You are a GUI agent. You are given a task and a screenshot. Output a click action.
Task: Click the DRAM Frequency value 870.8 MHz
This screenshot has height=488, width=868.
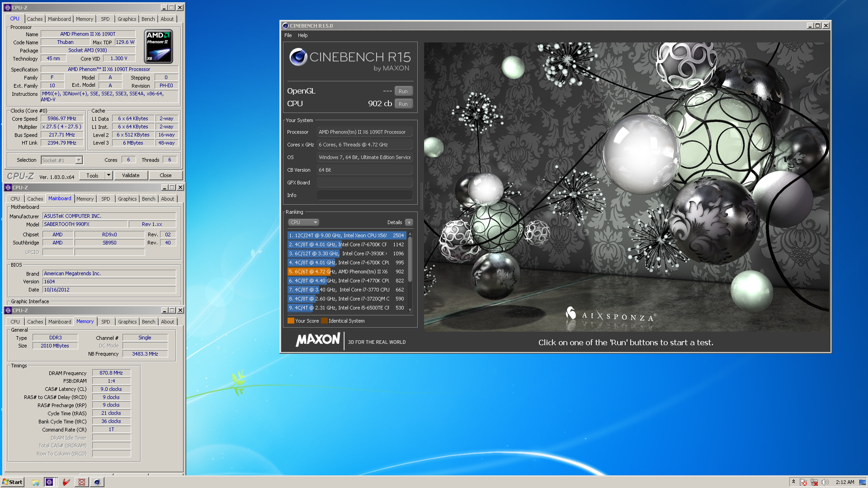tap(111, 373)
